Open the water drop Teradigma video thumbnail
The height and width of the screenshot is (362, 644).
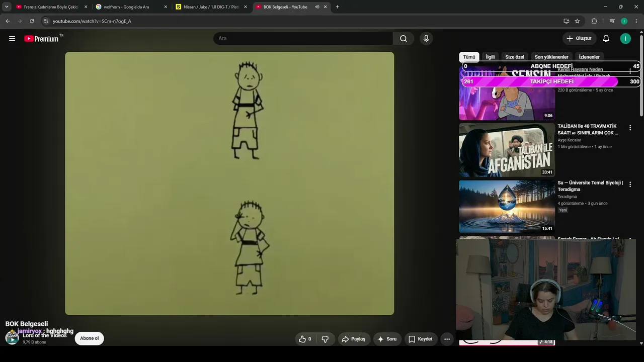507,206
